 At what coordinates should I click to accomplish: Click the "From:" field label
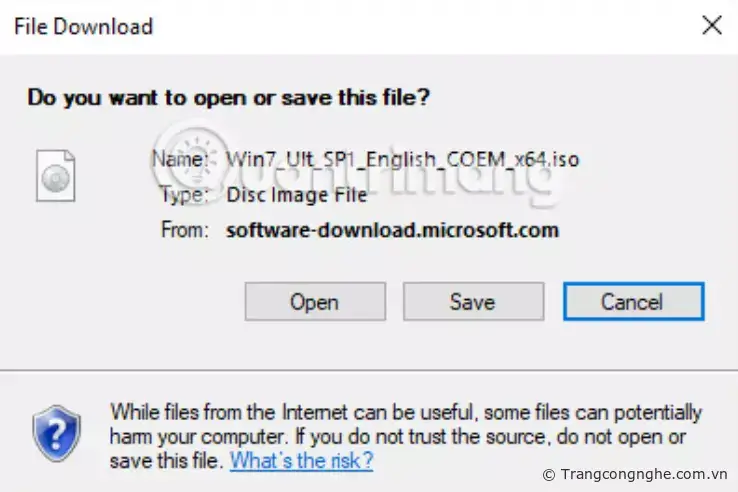click(x=184, y=230)
